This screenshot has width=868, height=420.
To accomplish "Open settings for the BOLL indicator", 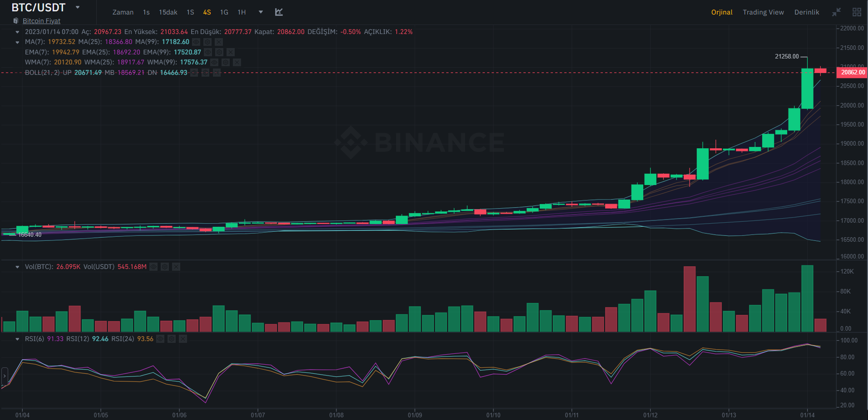I will (x=205, y=73).
